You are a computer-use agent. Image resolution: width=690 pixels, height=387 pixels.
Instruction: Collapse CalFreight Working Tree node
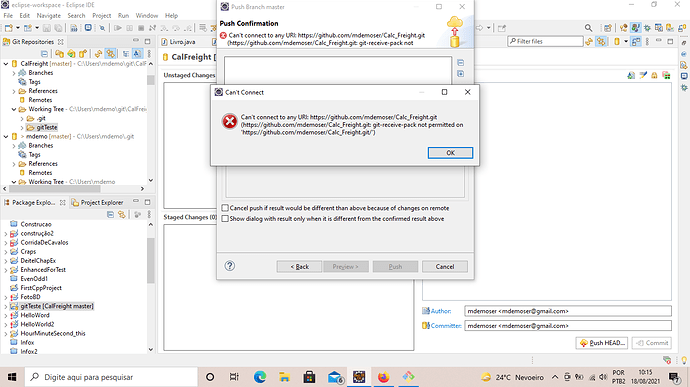point(14,109)
